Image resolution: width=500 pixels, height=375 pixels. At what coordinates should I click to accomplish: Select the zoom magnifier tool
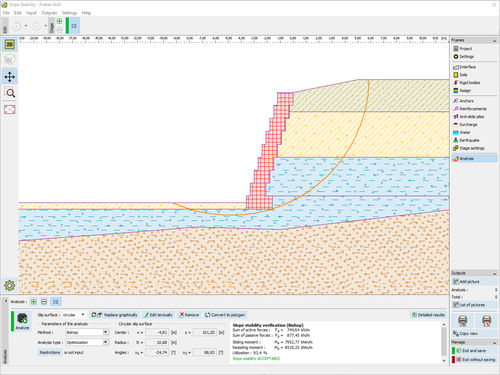click(x=10, y=93)
